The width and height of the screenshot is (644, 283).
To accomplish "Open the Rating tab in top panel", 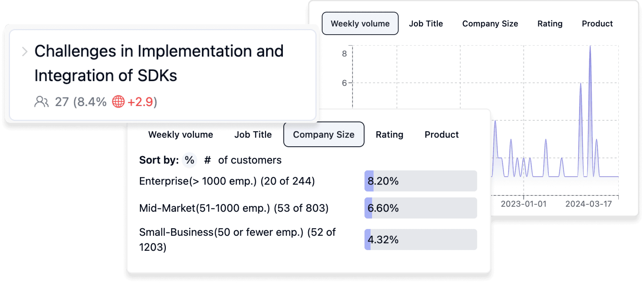I will tap(550, 23).
